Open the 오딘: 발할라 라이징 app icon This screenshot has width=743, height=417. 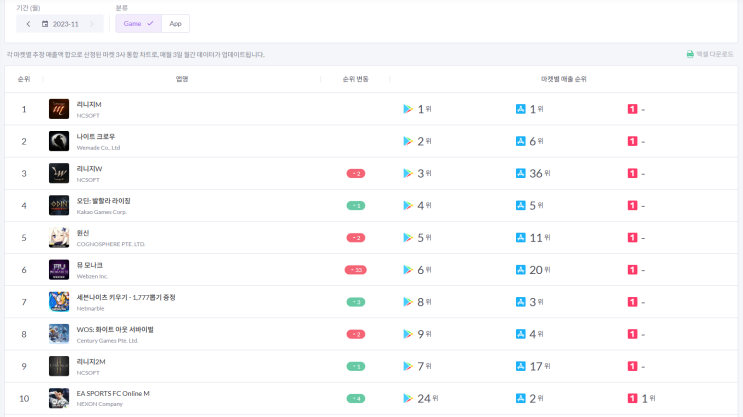(59, 205)
